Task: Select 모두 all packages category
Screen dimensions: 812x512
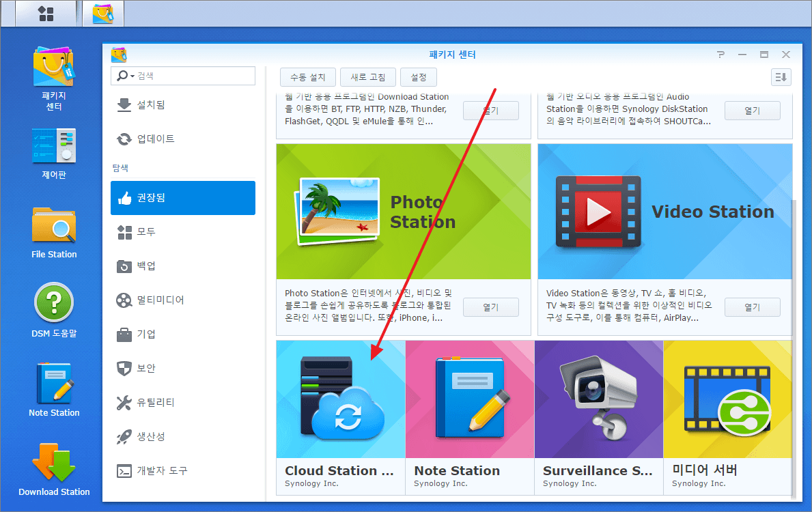Action: pyautogui.click(x=183, y=232)
